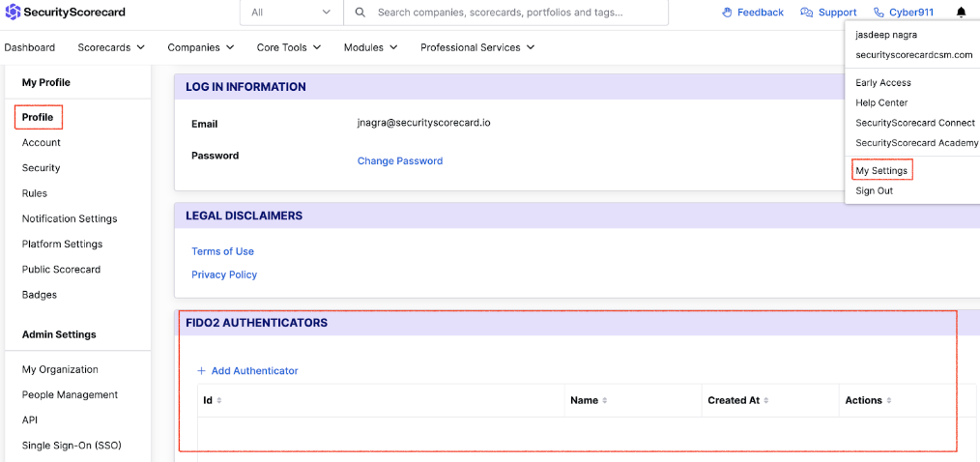This screenshot has height=462, width=980.
Task: Expand the Core Tools menu
Action: point(289,47)
